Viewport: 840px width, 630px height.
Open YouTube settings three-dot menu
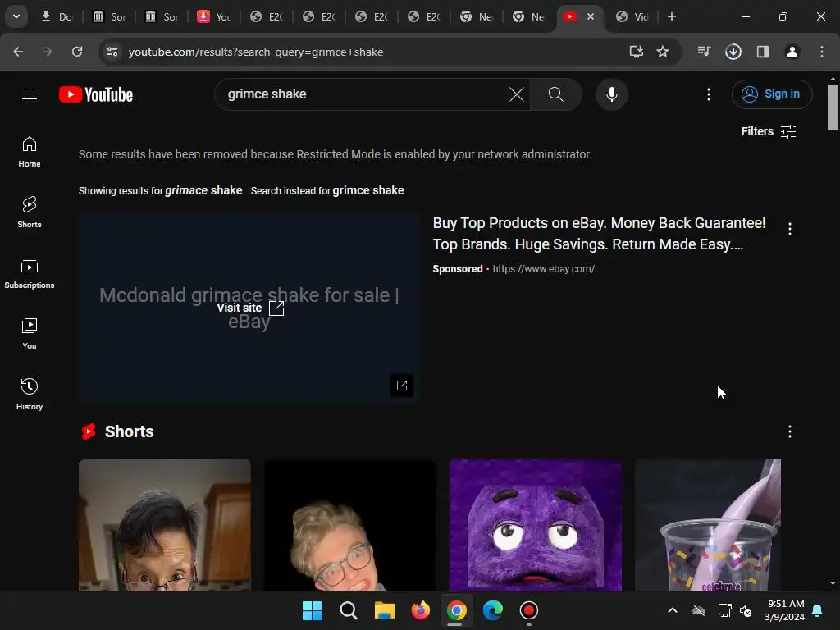point(708,94)
